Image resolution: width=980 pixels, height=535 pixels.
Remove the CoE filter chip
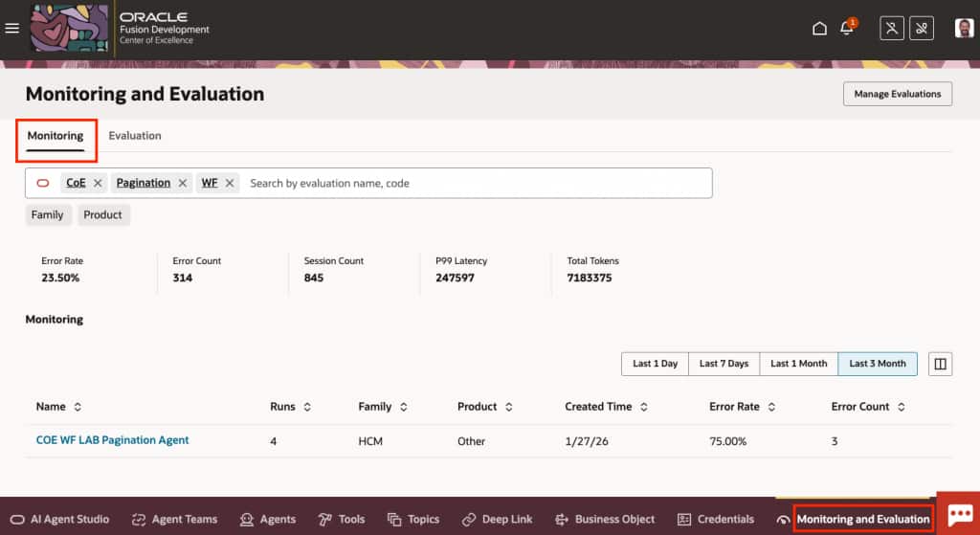[x=98, y=183]
